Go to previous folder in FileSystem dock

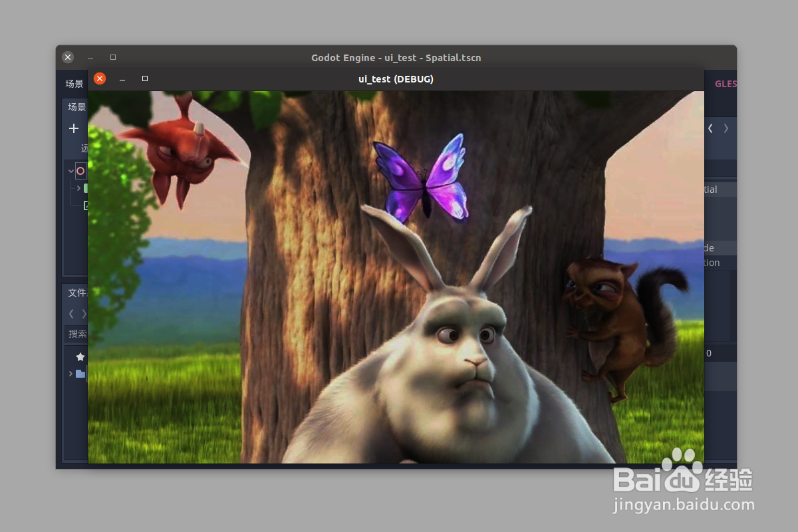(71, 313)
